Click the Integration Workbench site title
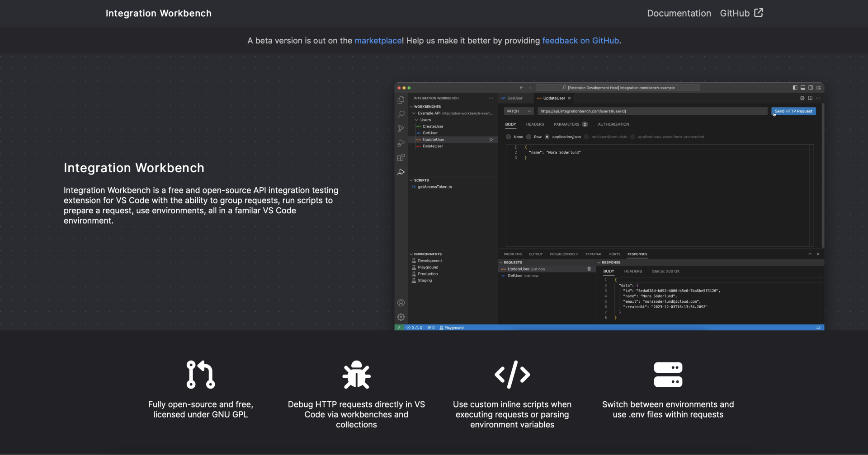The width and height of the screenshot is (868, 455). tap(159, 14)
